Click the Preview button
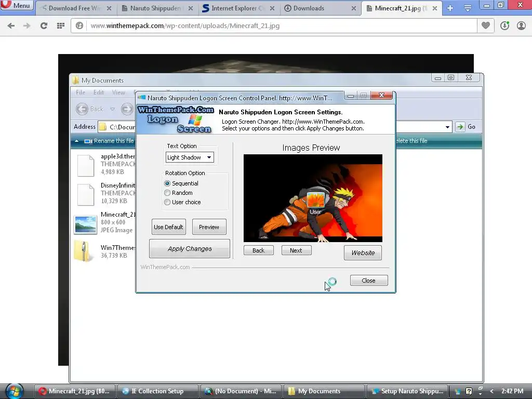 coord(209,227)
